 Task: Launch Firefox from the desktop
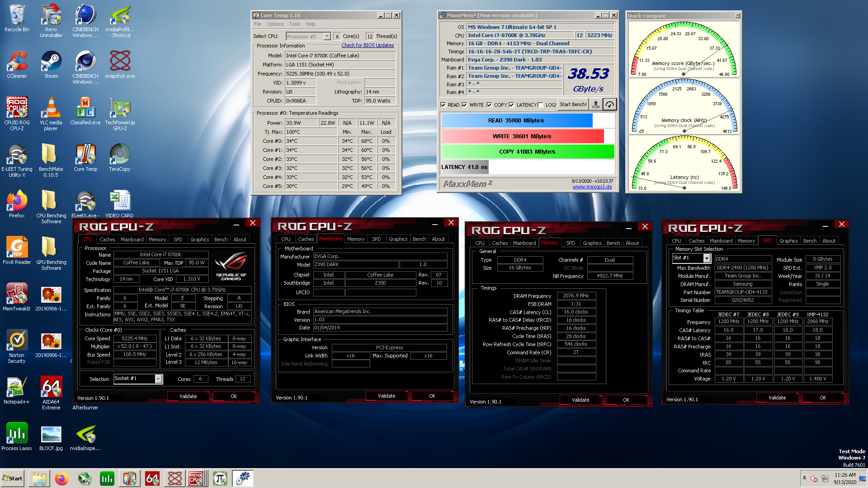17,204
